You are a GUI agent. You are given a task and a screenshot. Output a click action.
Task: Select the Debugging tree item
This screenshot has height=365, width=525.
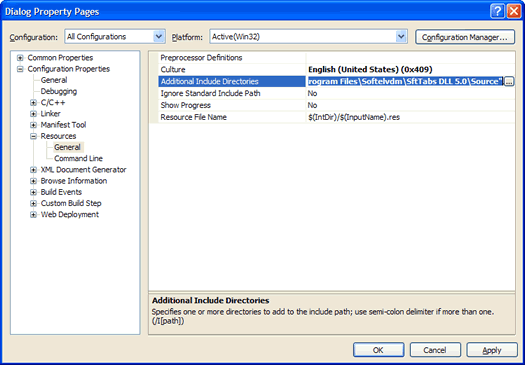[59, 91]
